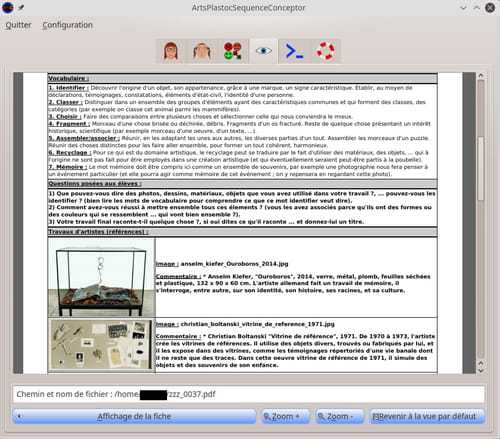
Task: Click the '4. Fragment :' vocabulary term
Action: point(69,124)
